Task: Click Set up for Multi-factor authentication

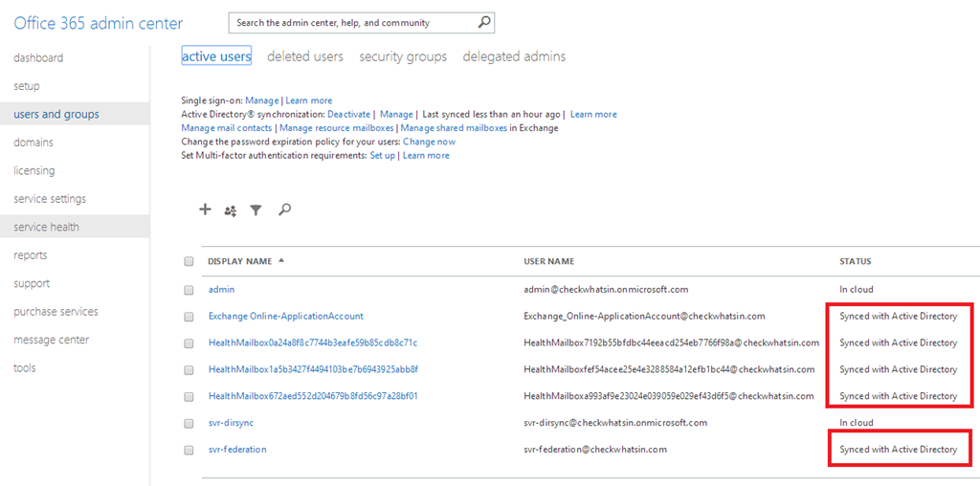Action: click(383, 156)
